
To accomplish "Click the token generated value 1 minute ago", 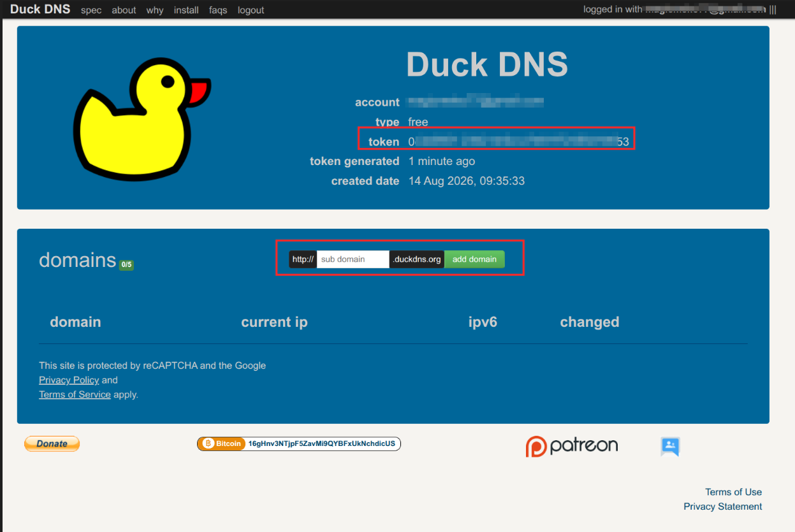I will [442, 161].
